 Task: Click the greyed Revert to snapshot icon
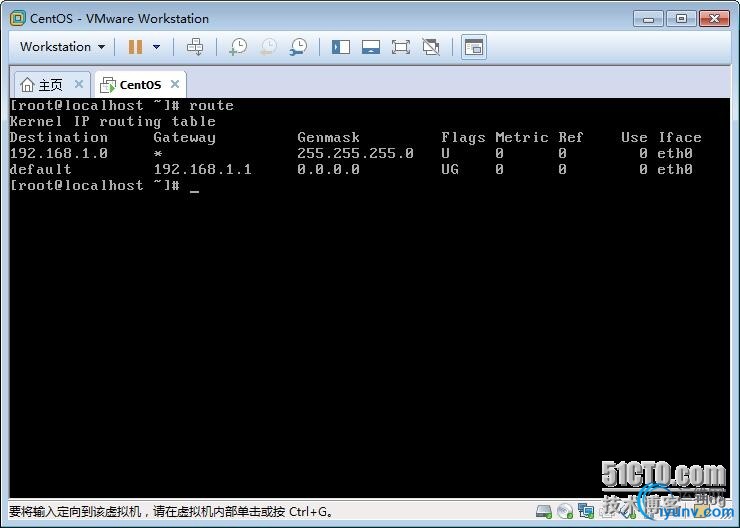tap(268, 47)
